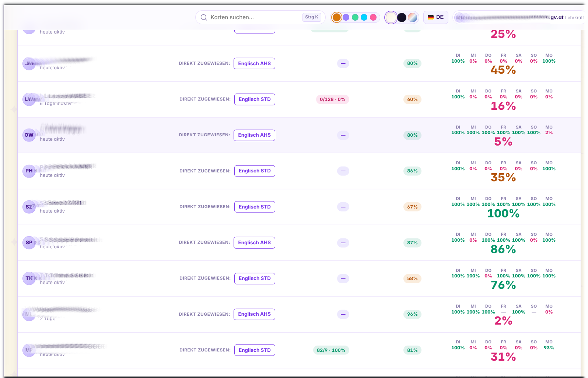Image resolution: width=588 pixels, height=378 pixels.
Task: Click the 60% badge in the LW row
Action: (x=412, y=99)
